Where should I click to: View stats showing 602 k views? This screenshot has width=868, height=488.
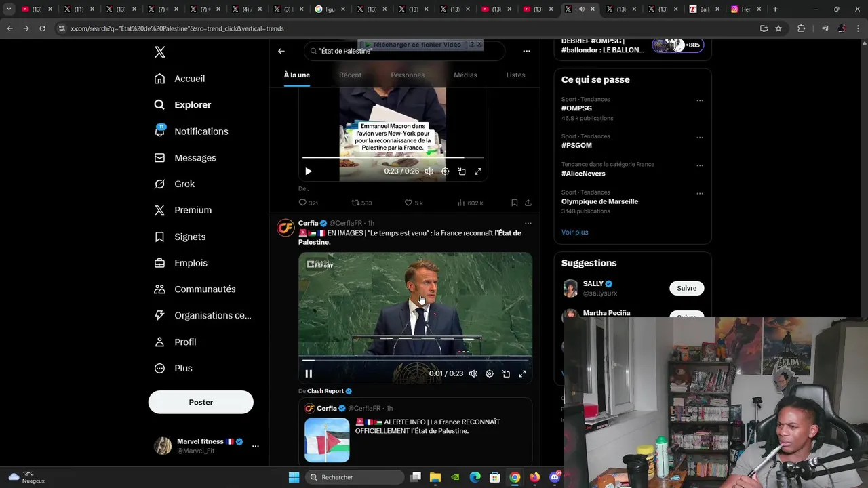pos(471,203)
